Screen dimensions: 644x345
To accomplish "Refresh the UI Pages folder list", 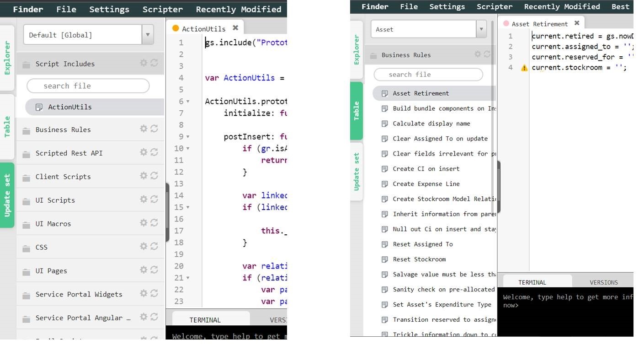I will point(154,270).
